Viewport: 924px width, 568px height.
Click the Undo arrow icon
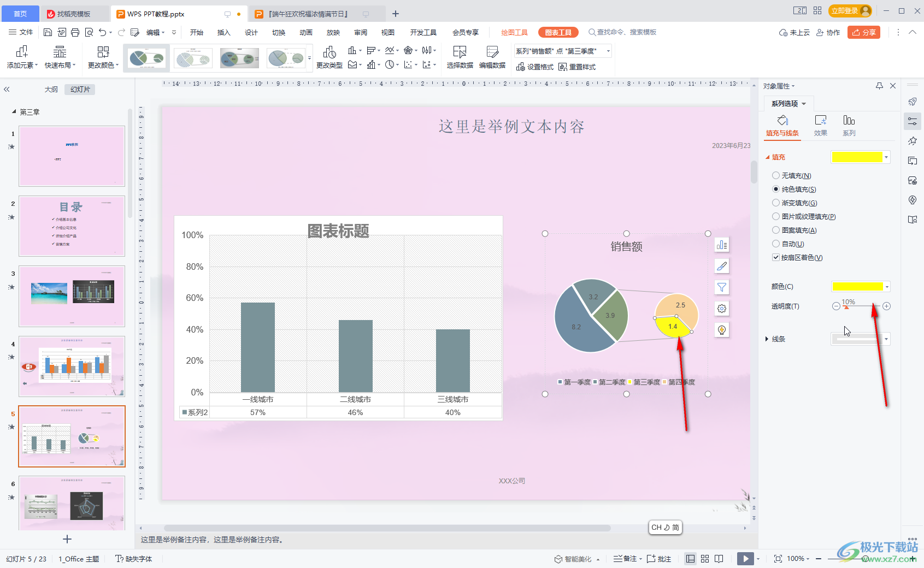click(103, 32)
